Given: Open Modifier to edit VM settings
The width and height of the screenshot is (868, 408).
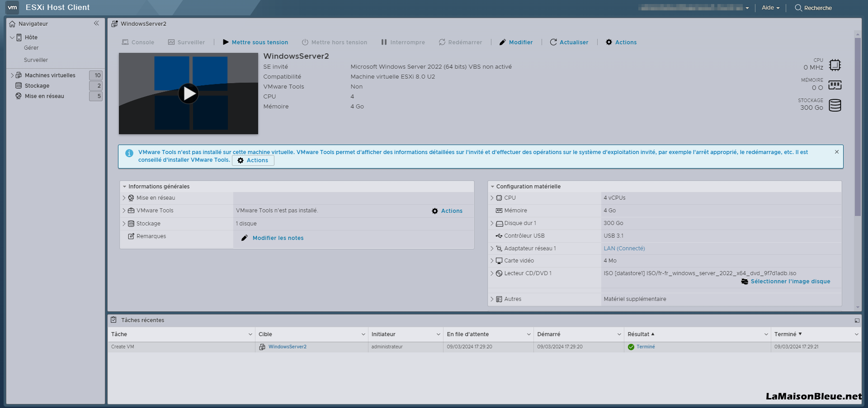Looking at the screenshot, I should coord(516,42).
